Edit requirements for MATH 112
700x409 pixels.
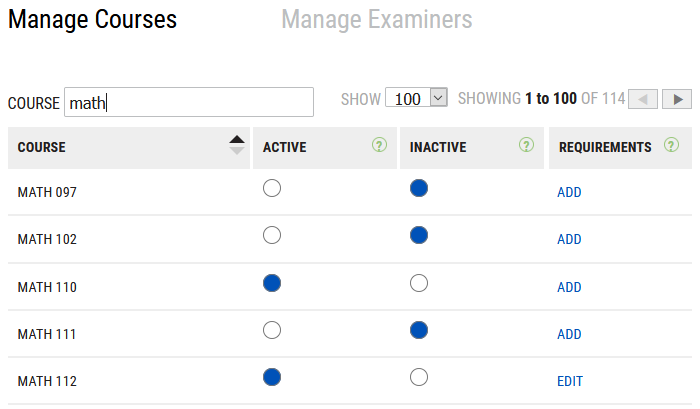coord(570,381)
